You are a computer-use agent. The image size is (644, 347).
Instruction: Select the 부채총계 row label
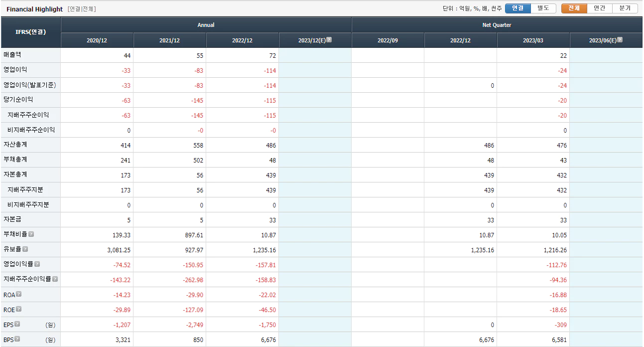pyautogui.click(x=15, y=160)
